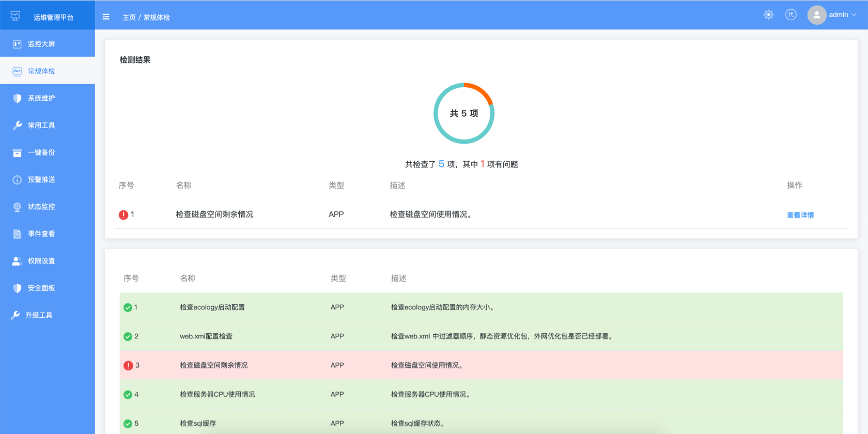The width and height of the screenshot is (868, 434).
Task: Click the 一键备份 archive icon
Action: (17, 153)
